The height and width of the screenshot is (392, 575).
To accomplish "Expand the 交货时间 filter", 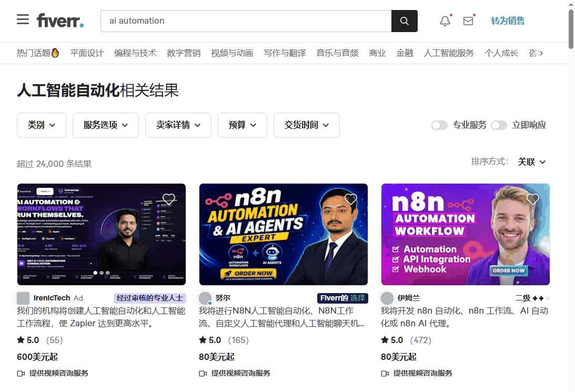I will (x=307, y=125).
